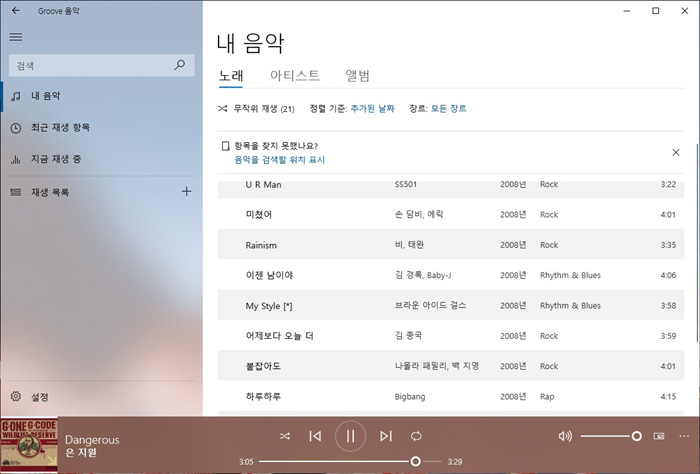Click 음악을 검색할 위치 표시 link
This screenshot has height=474, width=700.
[279, 160]
